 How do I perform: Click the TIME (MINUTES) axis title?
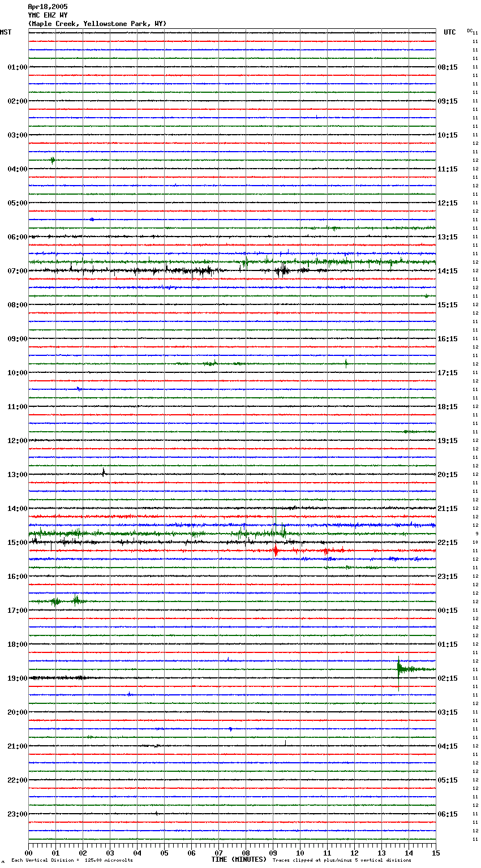(x=239, y=860)
